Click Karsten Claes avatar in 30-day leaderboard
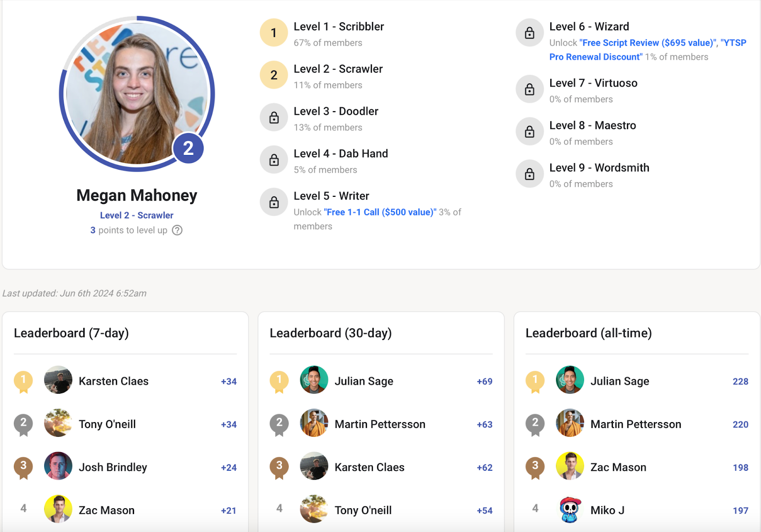This screenshot has height=532, width=761. (x=314, y=466)
